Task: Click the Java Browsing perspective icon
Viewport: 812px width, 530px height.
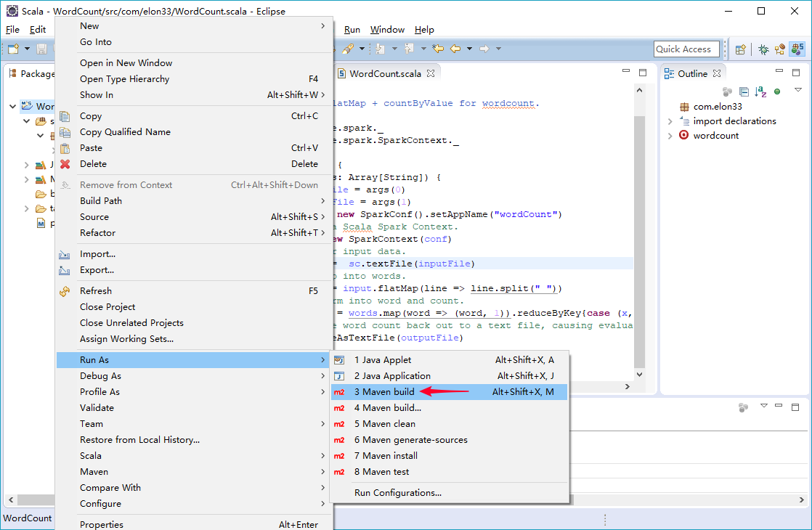Action: pos(780,49)
